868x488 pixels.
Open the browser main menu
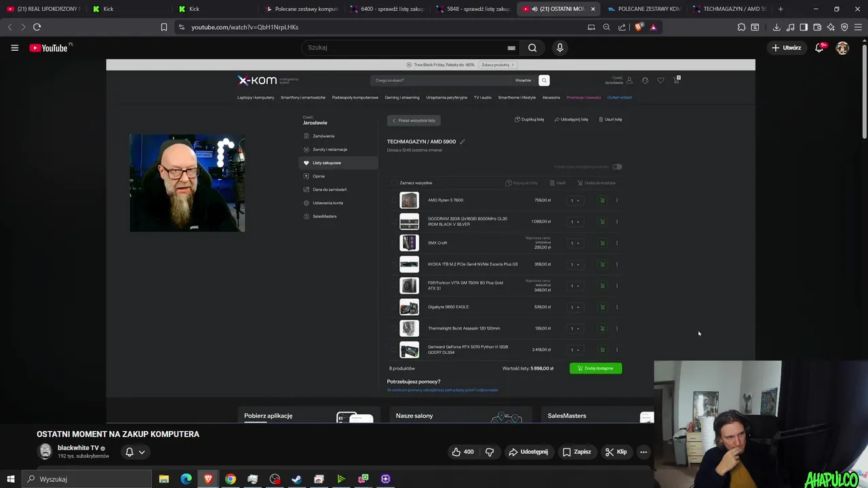[x=858, y=27]
